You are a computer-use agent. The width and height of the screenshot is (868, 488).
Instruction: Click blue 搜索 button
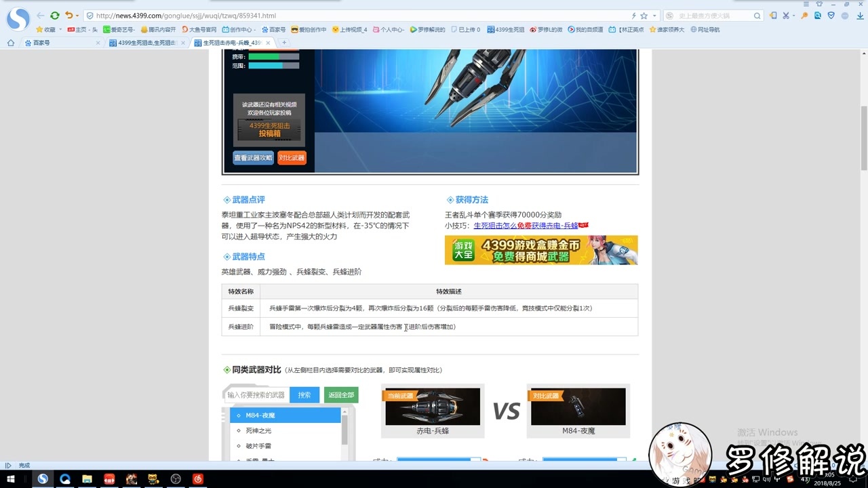point(304,395)
